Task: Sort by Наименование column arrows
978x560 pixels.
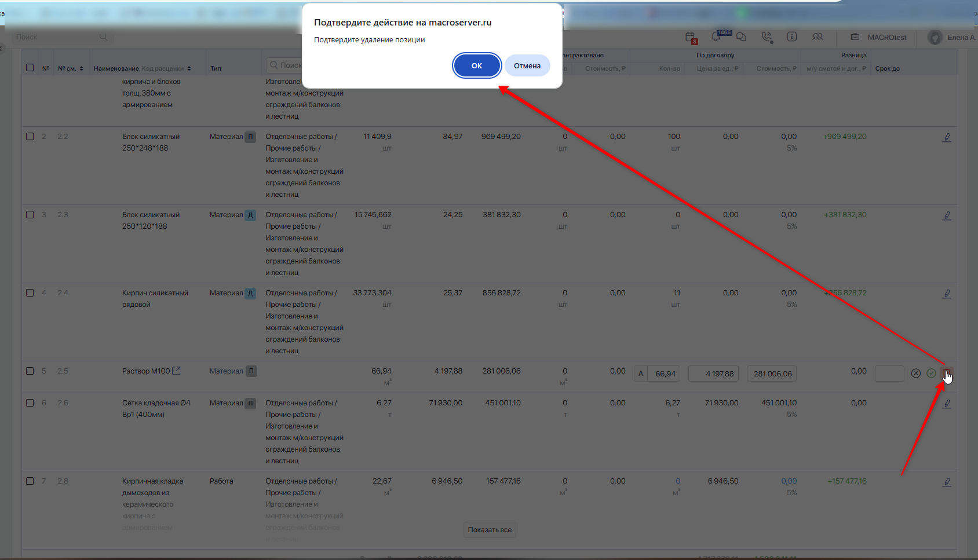Action: click(x=189, y=68)
